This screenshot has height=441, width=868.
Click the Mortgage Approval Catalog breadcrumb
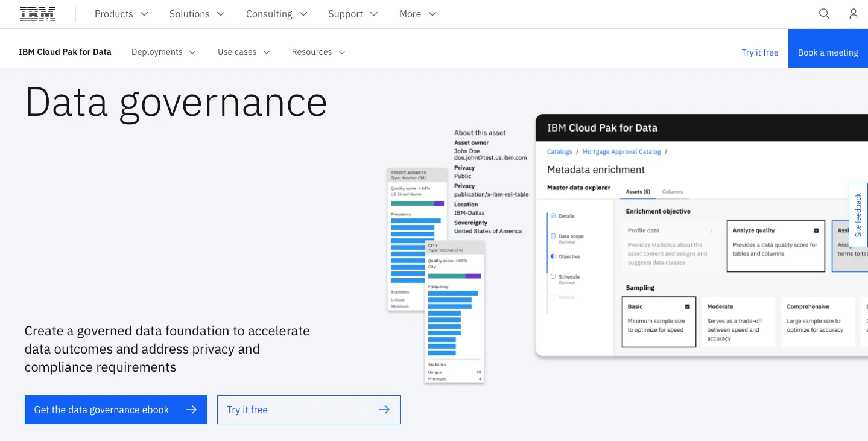(621, 151)
